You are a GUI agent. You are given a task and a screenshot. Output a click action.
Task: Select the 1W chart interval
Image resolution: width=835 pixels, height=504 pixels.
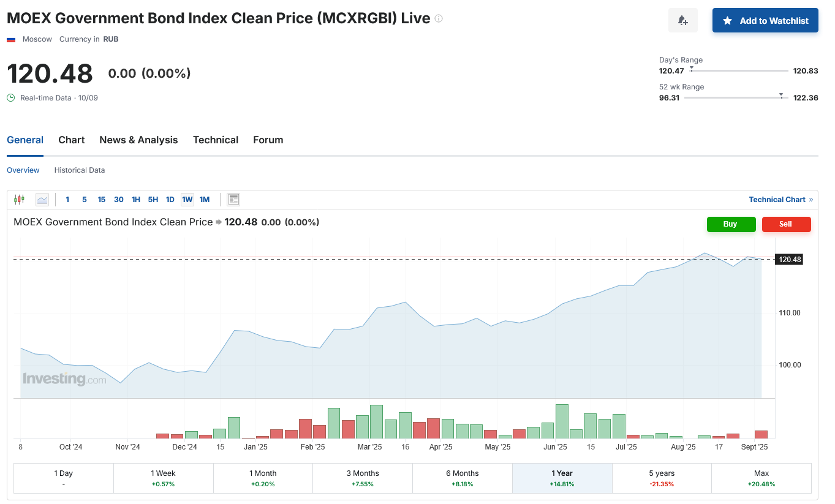click(x=187, y=200)
